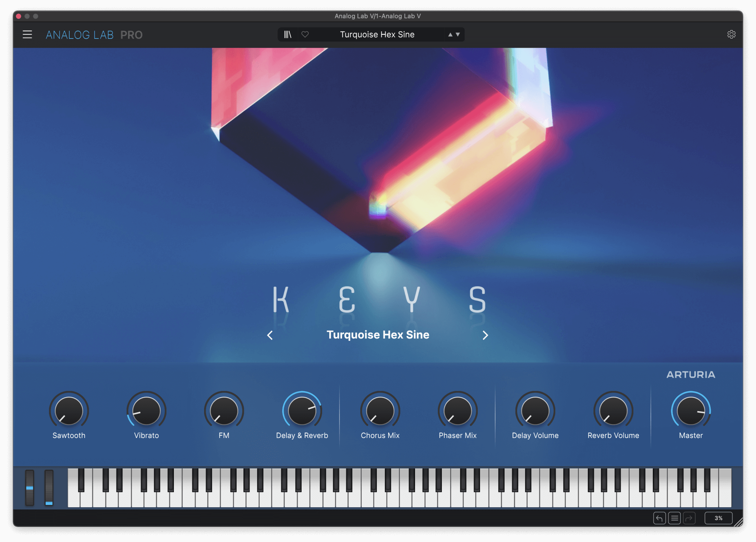
Task: Click the modulation wheel
Action: pos(49,488)
